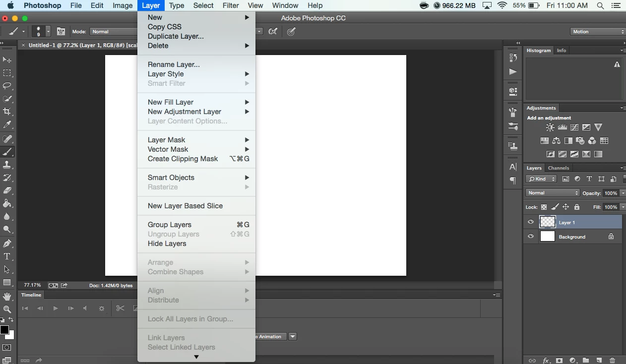Add a Color Balance adjustment
The width and height of the screenshot is (626, 364).
point(556,141)
